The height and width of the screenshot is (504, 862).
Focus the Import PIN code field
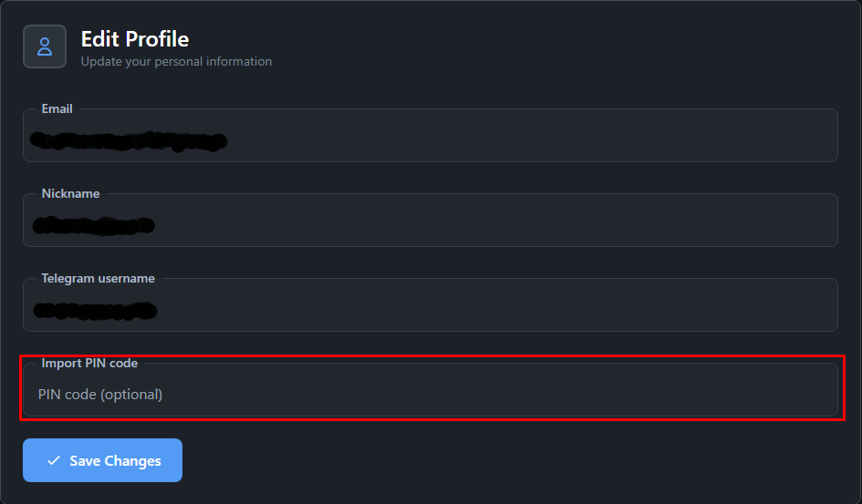click(430, 390)
